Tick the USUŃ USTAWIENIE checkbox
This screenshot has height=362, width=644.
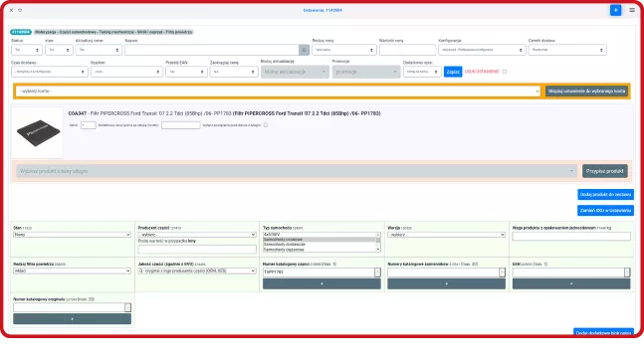click(505, 72)
